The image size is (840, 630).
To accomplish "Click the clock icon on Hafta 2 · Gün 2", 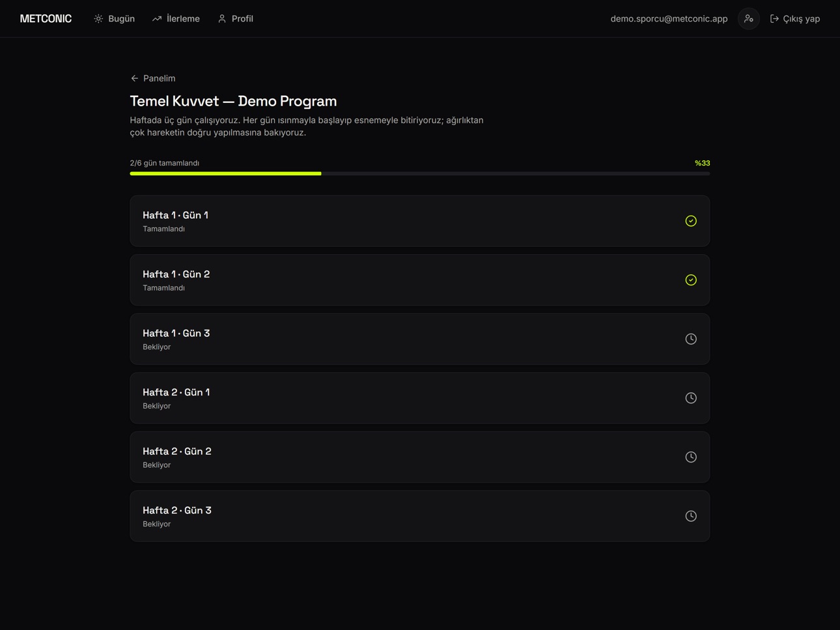I will 691,457.
